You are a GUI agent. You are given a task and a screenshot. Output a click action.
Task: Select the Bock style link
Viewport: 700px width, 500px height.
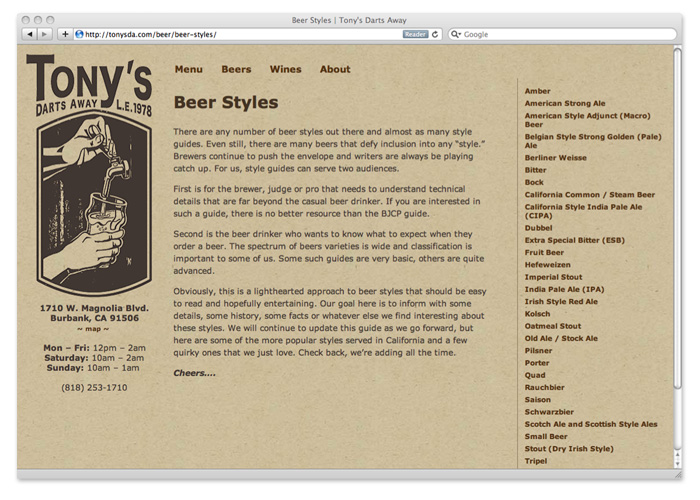coord(534,183)
